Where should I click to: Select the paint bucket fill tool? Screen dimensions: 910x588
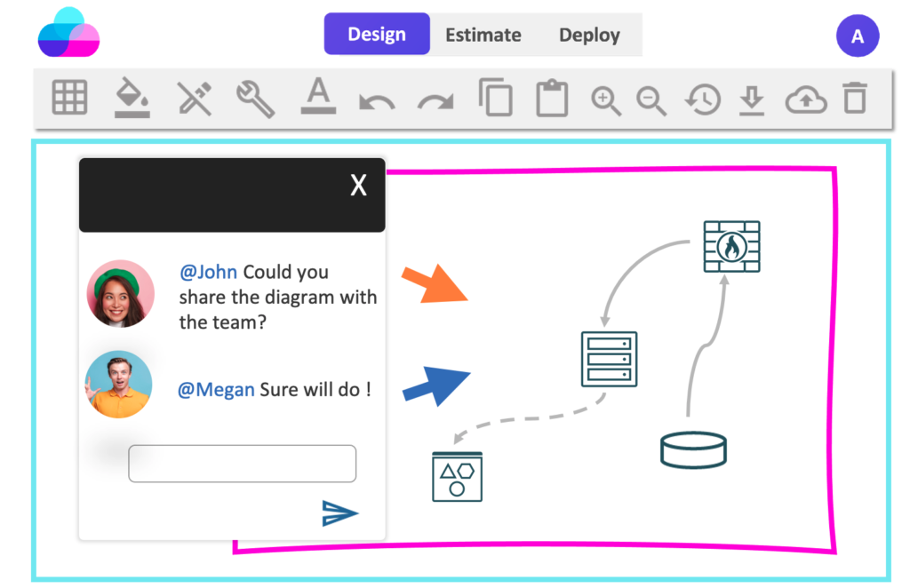tap(132, 97)
